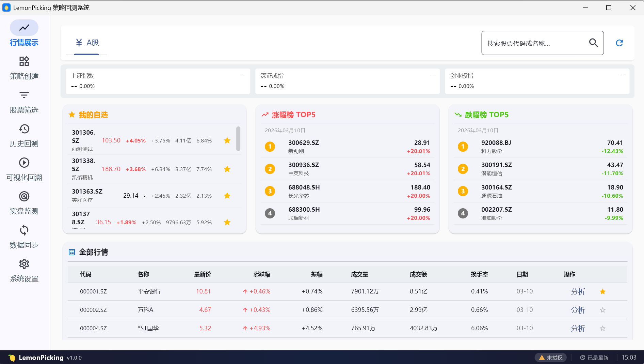Open 可视化回溯 playback page
This screenshot has width=644, height=364.
(24, 169)
